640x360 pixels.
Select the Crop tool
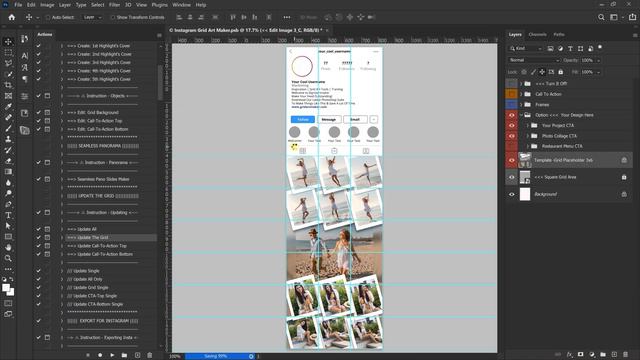tap(8, 85)
